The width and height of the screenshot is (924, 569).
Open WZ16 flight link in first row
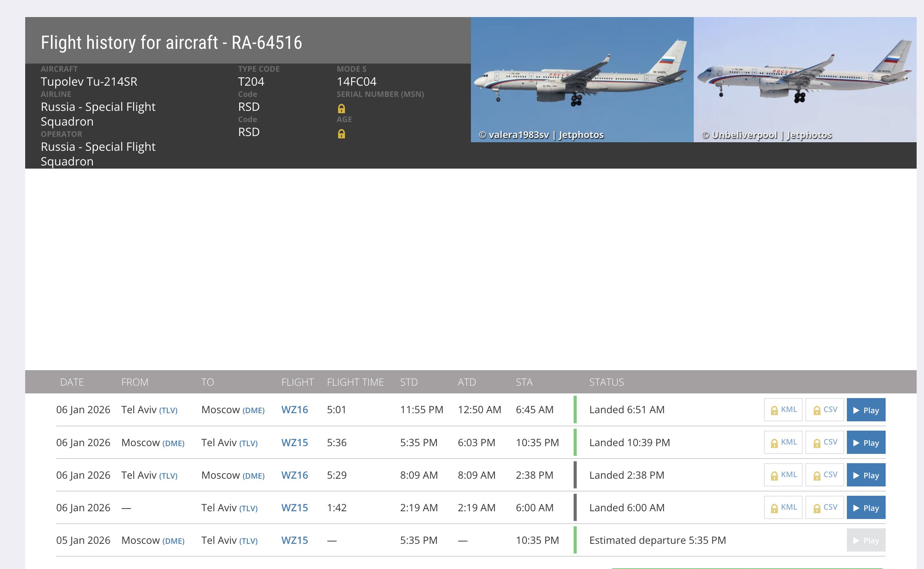(295, 410)
